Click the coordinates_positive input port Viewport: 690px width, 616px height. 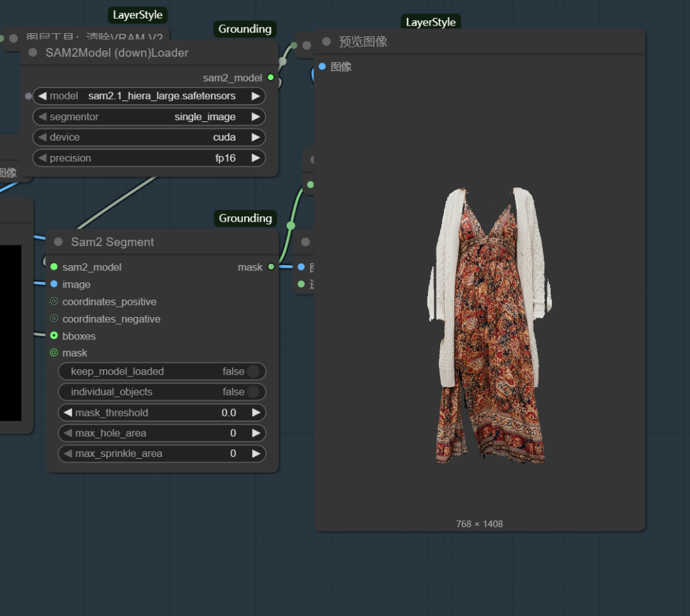tap(54, 302)
